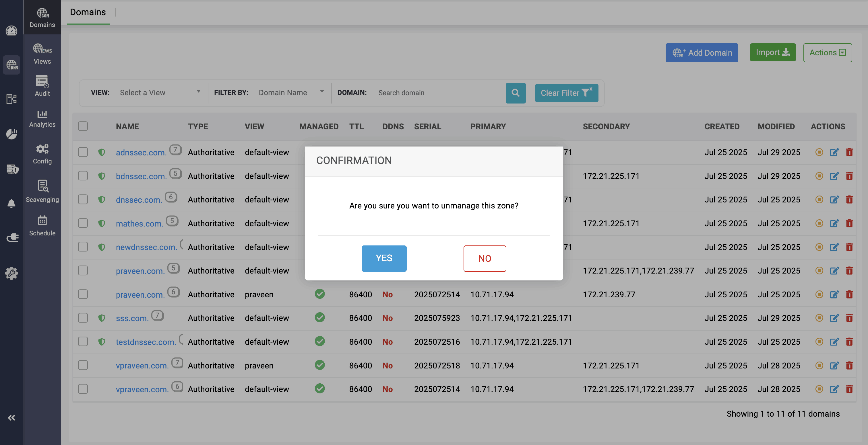Select the Domains tab header
The width and height of the screenshot is (868, 445).
(88, 12)
